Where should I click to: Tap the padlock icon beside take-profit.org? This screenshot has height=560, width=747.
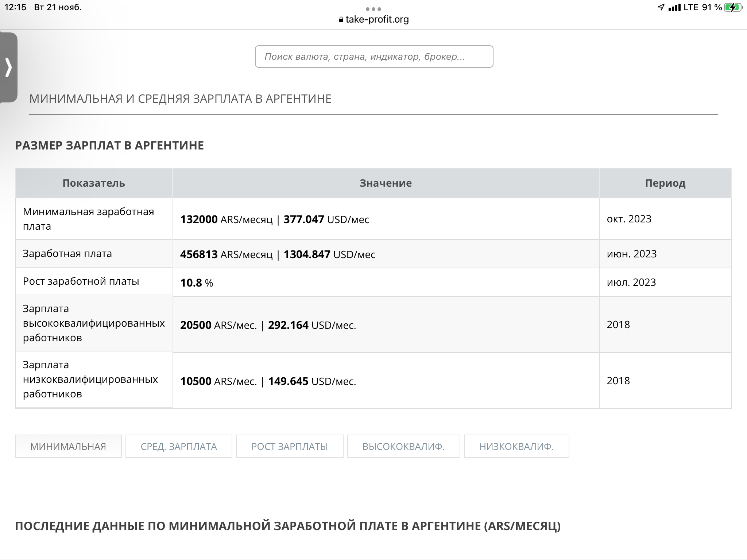coord(341,20)
